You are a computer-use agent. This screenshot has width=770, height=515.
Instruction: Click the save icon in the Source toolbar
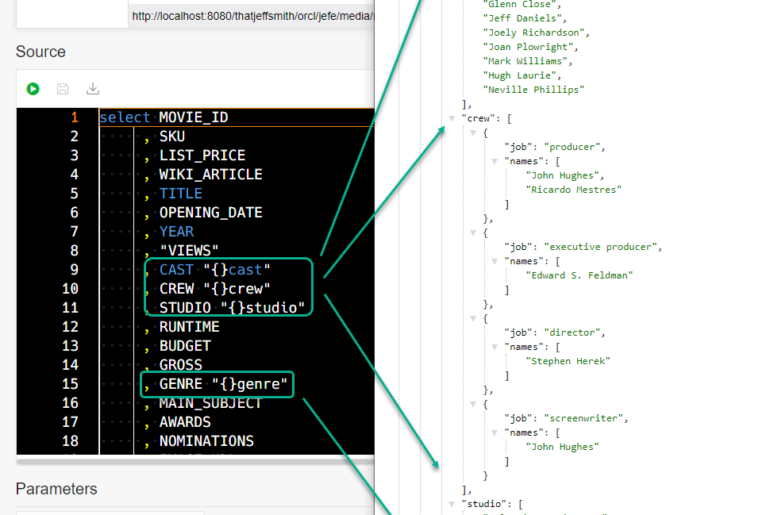63,89
